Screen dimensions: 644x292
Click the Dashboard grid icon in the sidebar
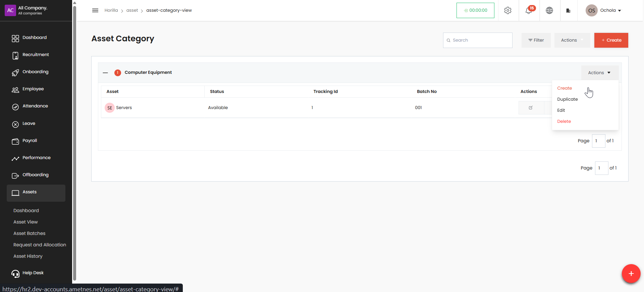coord(15,38)
